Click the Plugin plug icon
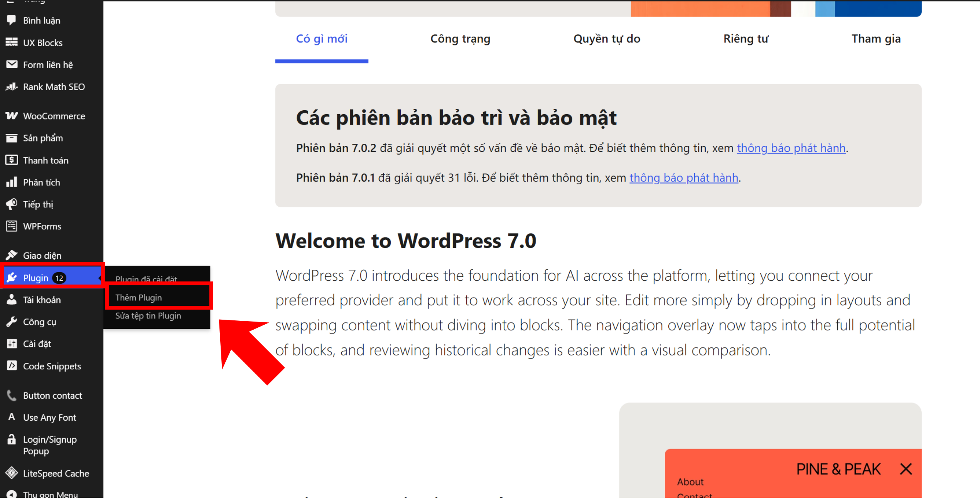The width and height of the screenshot is (980, 502). (12, 278)
